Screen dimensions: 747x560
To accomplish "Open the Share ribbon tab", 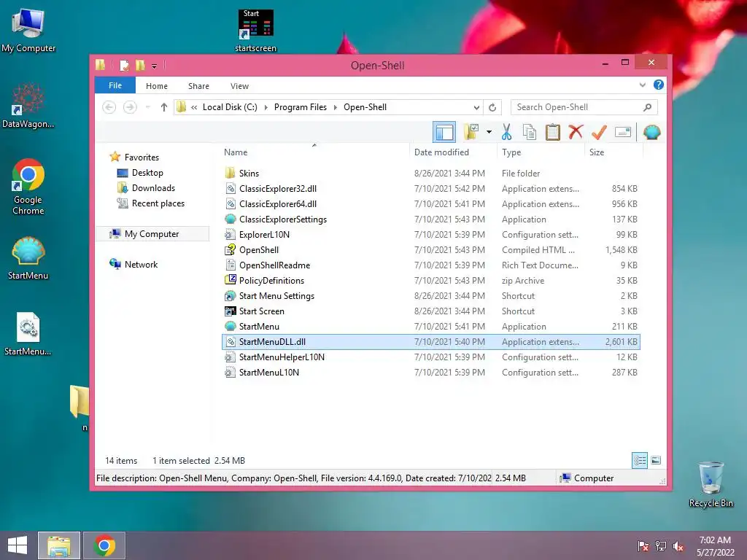I will coord(198,86).
